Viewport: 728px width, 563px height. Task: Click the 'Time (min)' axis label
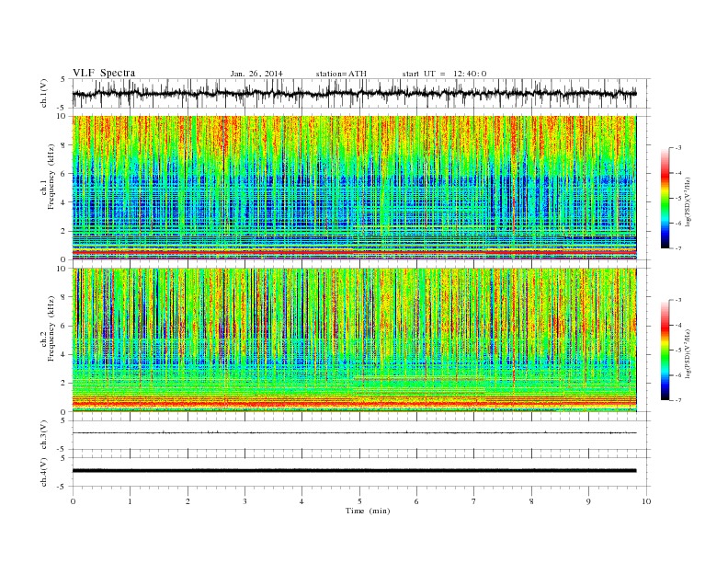tap(368, 511)
